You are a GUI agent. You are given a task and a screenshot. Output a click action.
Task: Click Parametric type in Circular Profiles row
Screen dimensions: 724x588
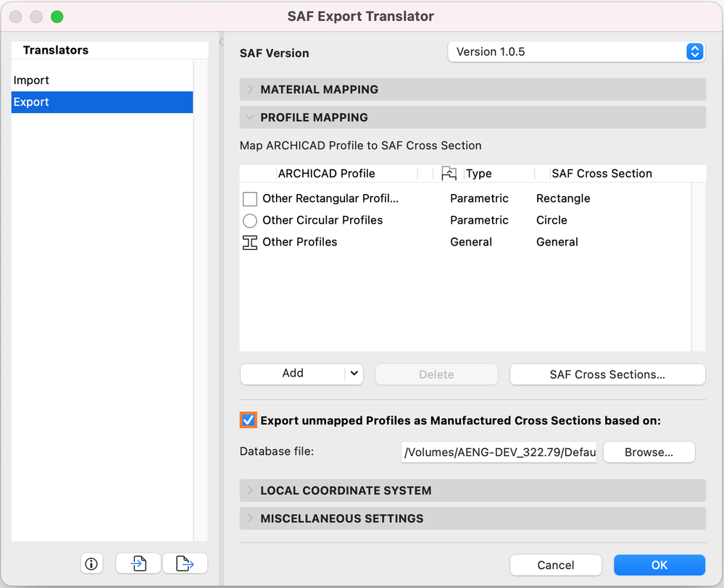click(479, 220)
